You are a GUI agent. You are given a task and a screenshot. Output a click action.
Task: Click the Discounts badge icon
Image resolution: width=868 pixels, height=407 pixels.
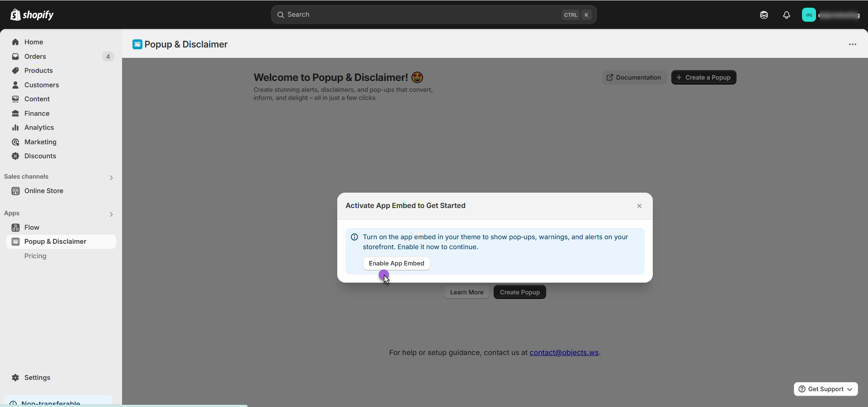pos(15,156)
